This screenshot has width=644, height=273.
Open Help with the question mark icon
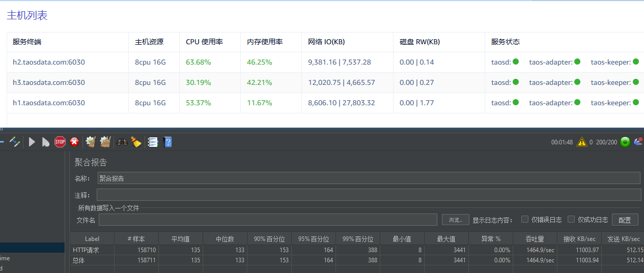point(167,142)
